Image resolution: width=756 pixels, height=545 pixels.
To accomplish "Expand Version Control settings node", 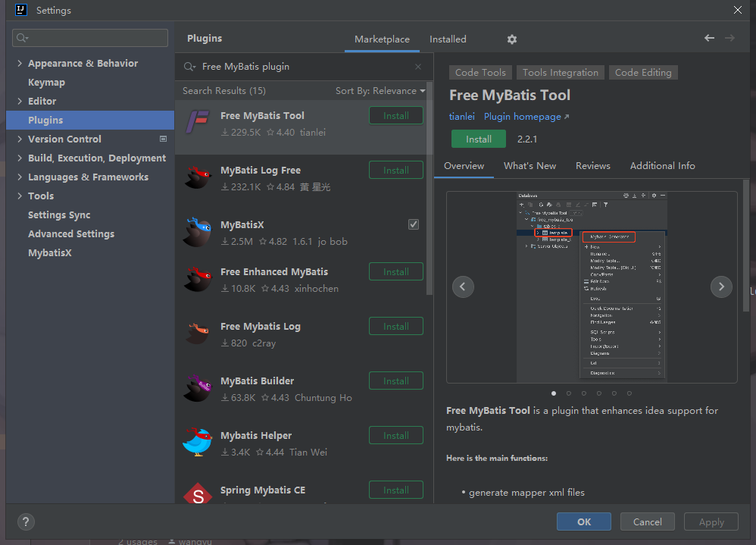I will point(20,139).
